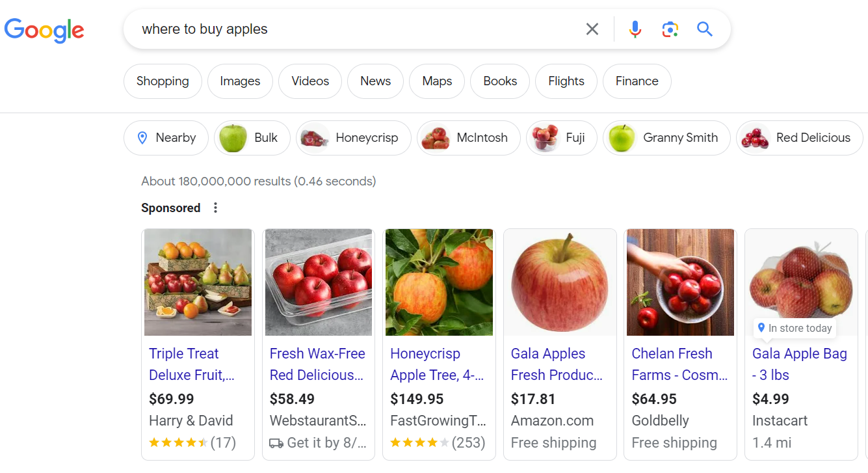Click the truck delivery icon under WebstaurantStore listing
Viewport: 868px width, 473px height.
tap(276, 442)
